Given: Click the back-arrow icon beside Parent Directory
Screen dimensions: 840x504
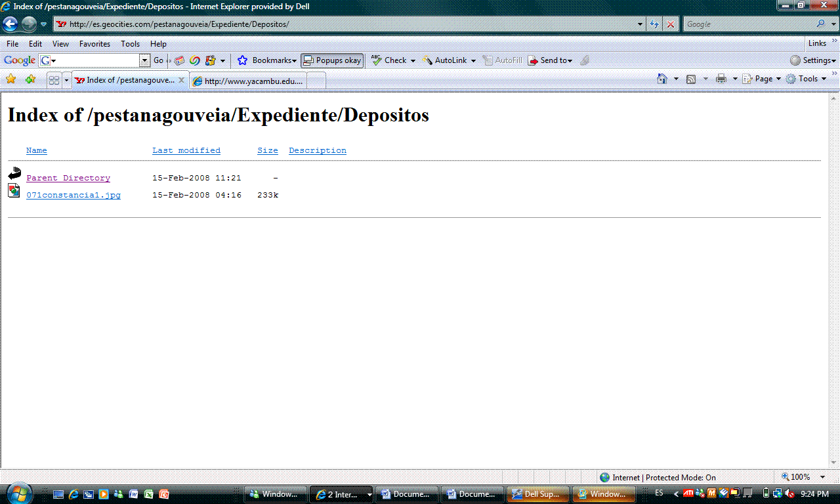Looking at the screenshot, I should point(14,173).
